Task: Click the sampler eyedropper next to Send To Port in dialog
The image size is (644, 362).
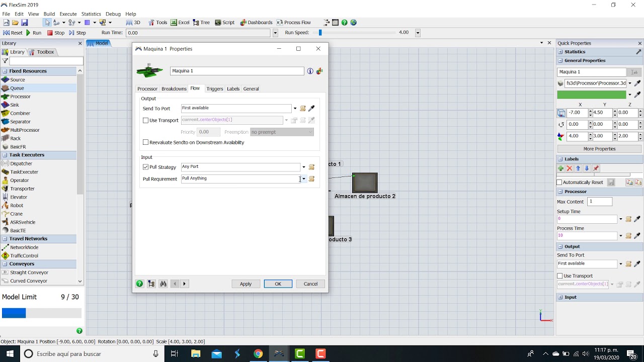Action: (311, 108)
